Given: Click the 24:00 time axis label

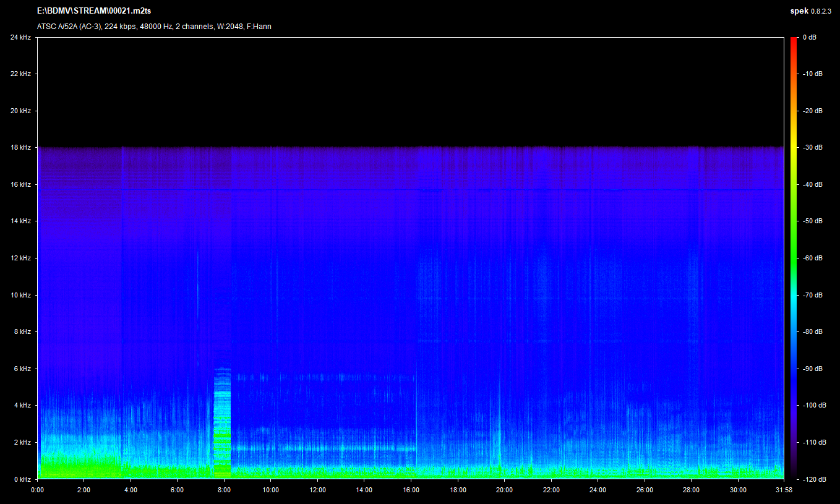Looking at the screenshot, I should point(598,490).
